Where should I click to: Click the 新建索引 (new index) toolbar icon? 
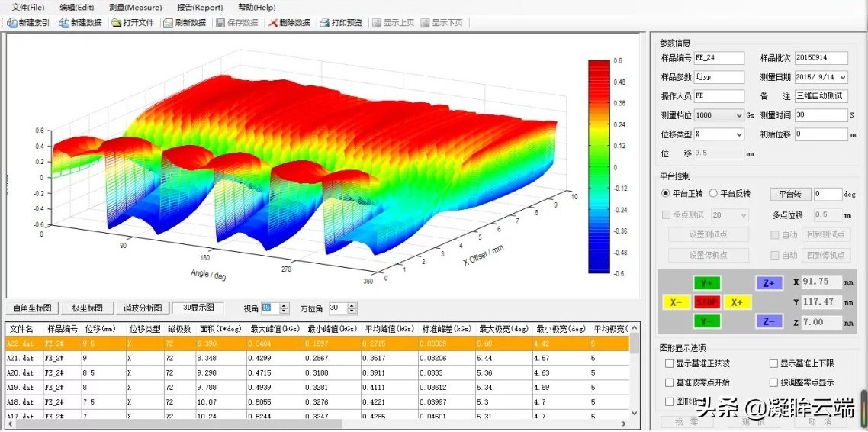[11, 23]
